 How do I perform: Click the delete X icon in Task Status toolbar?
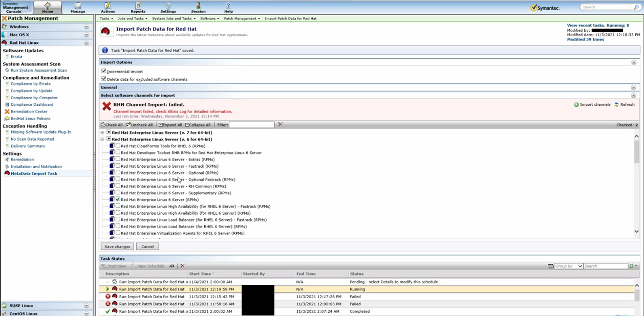[182, 266]
